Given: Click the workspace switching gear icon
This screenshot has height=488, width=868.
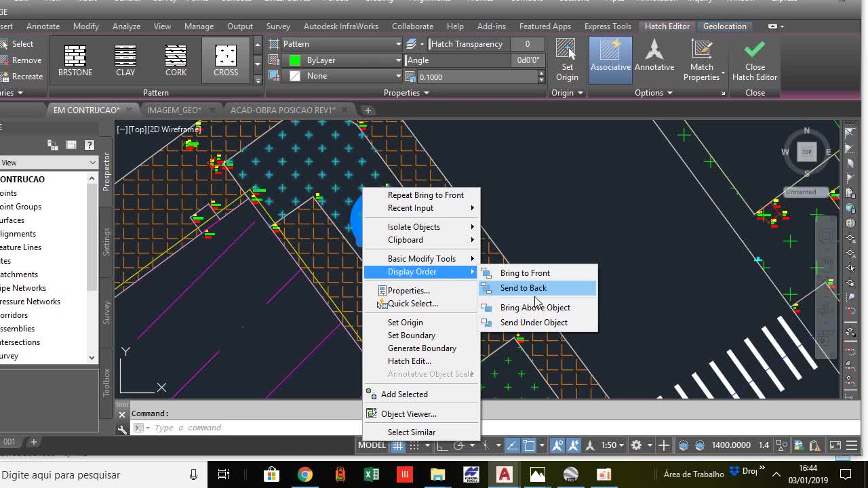Looking at the screenshot, I should [x=636, y=445].
